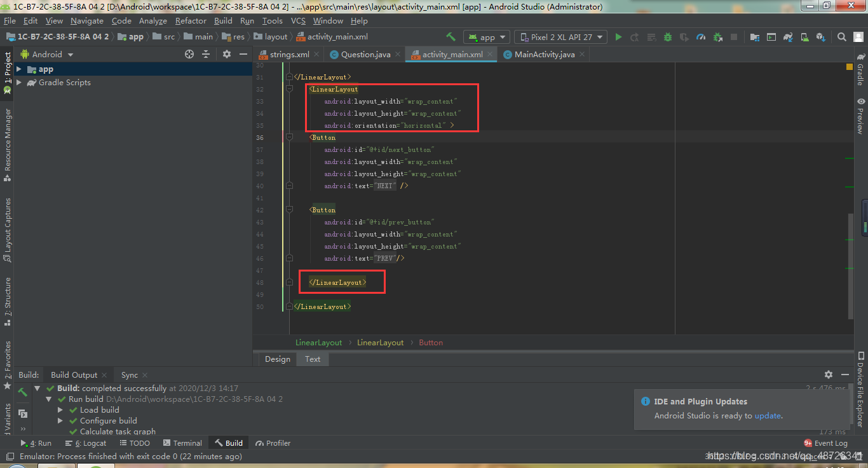868x468 pixels.
Task: Open the Navigate menu
Action: pyautogui.click(x=87, y=20)
